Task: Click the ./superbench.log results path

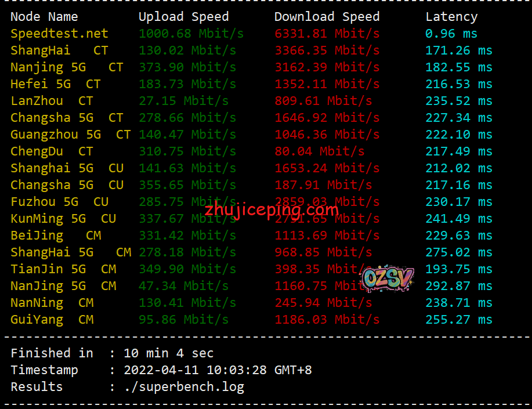Action: [x=184, y=387]
